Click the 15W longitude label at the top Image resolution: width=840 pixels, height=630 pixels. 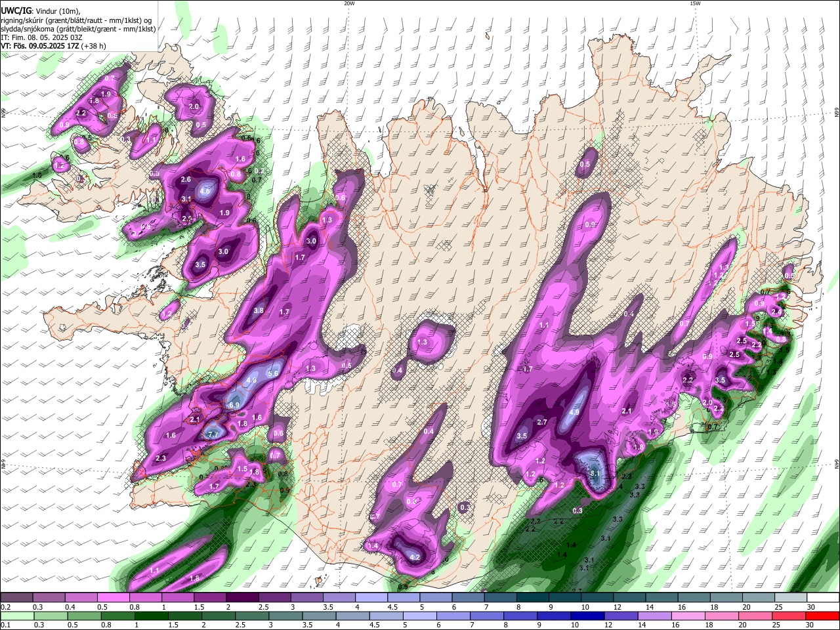(x=694, y=3)
